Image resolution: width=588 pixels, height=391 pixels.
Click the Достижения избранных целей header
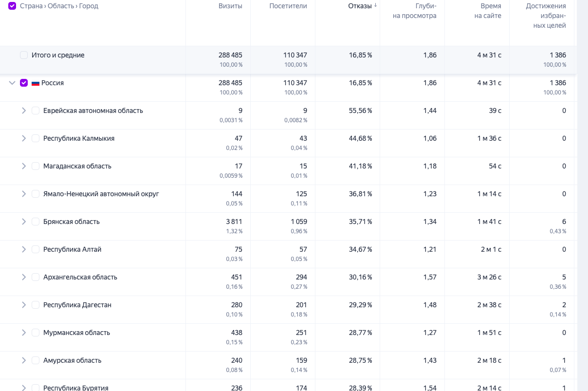tap(546, 16)
